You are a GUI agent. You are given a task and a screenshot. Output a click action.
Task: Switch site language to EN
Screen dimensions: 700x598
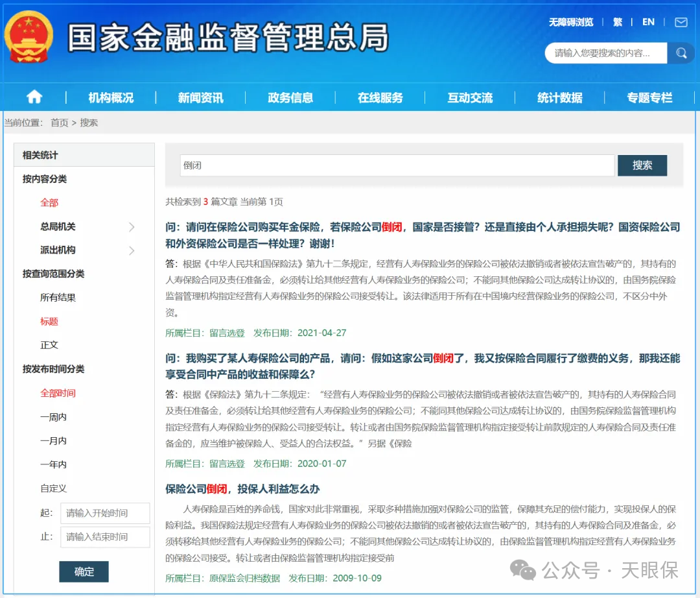click(648, 21)
